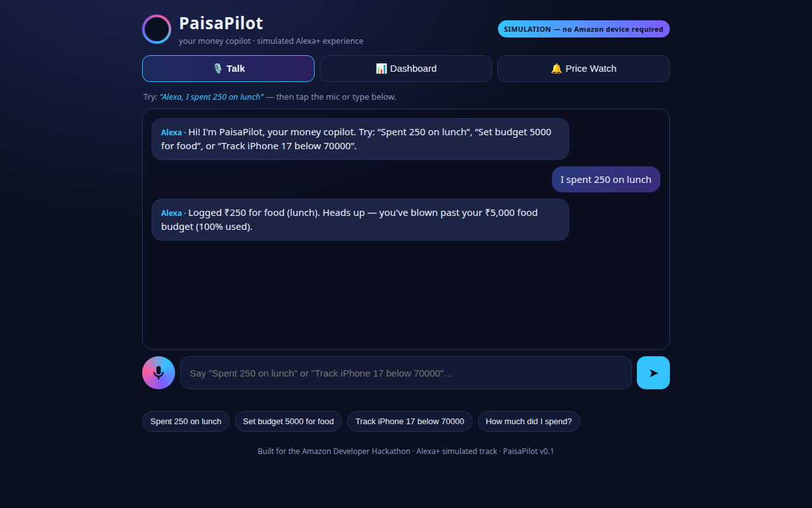Click the SIMULATION badge in header

584,29
